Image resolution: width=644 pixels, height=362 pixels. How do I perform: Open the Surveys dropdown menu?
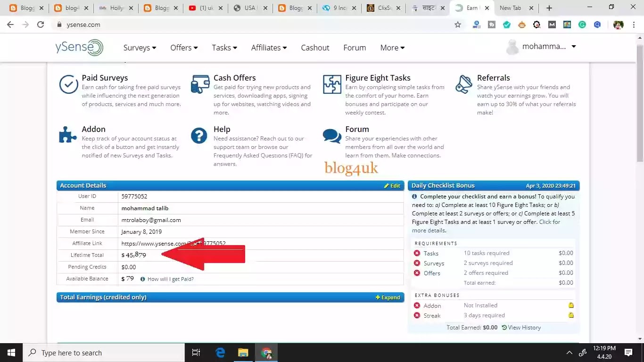point(140,48)
